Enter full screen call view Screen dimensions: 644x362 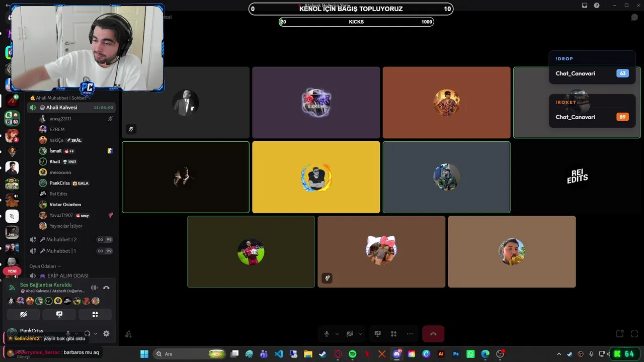click(634, 334)
